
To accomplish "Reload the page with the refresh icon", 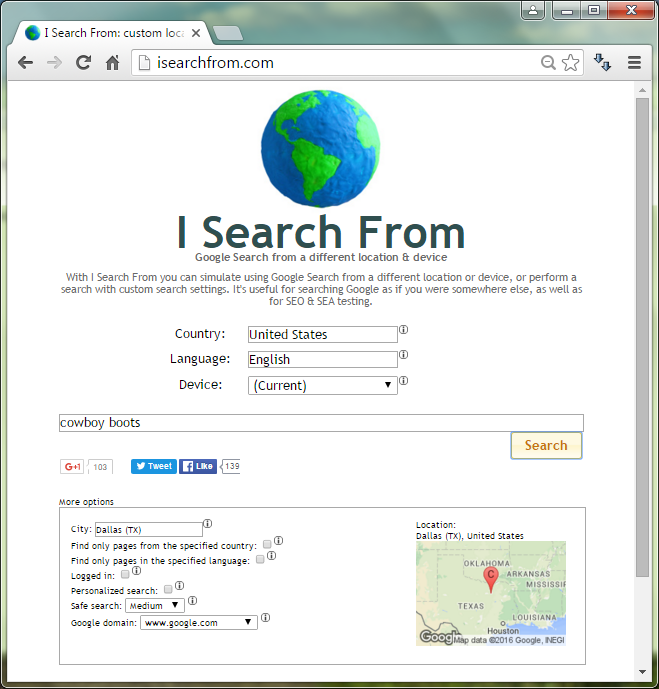I will (x=83, y=63).
